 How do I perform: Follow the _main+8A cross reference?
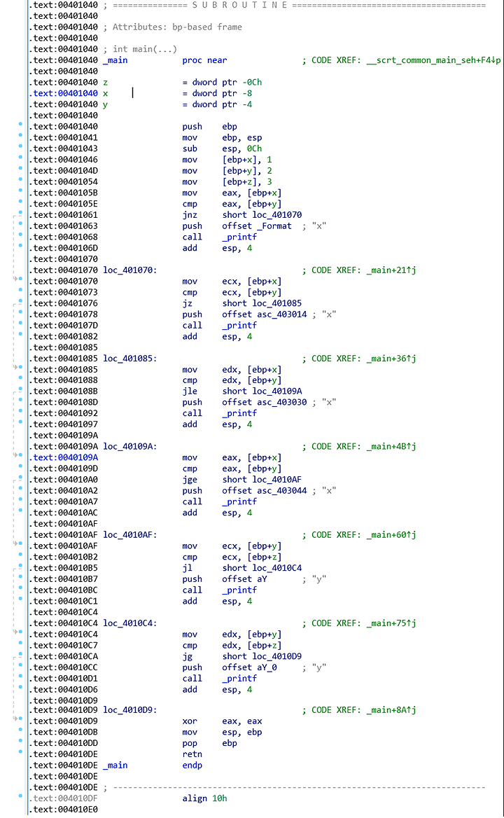coord(391,710)
